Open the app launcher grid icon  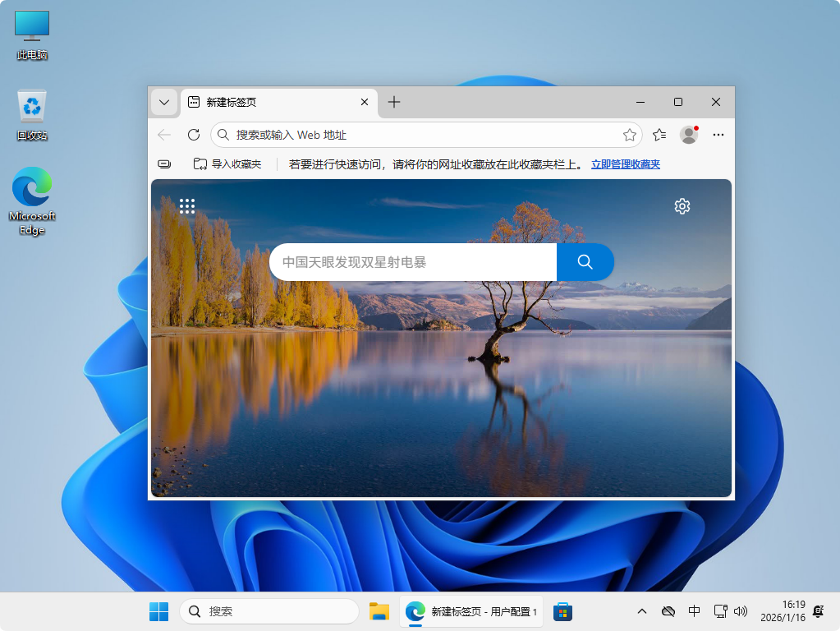click(187, 206)
